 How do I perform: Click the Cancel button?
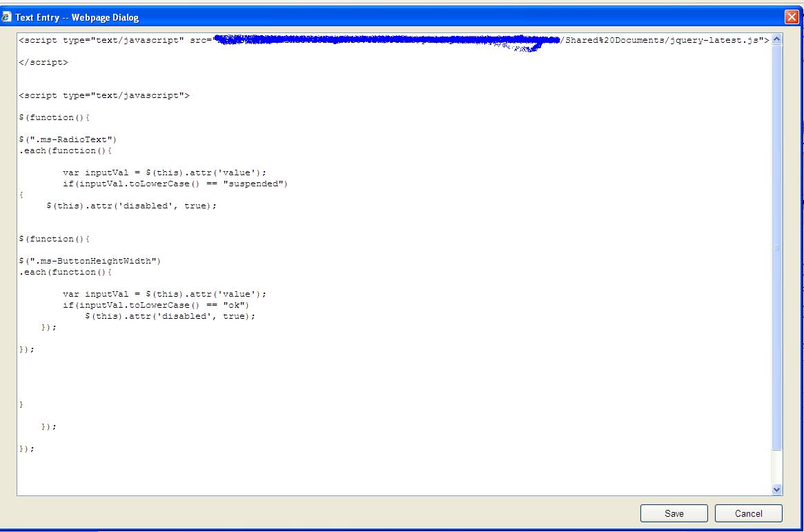point(748,513)
